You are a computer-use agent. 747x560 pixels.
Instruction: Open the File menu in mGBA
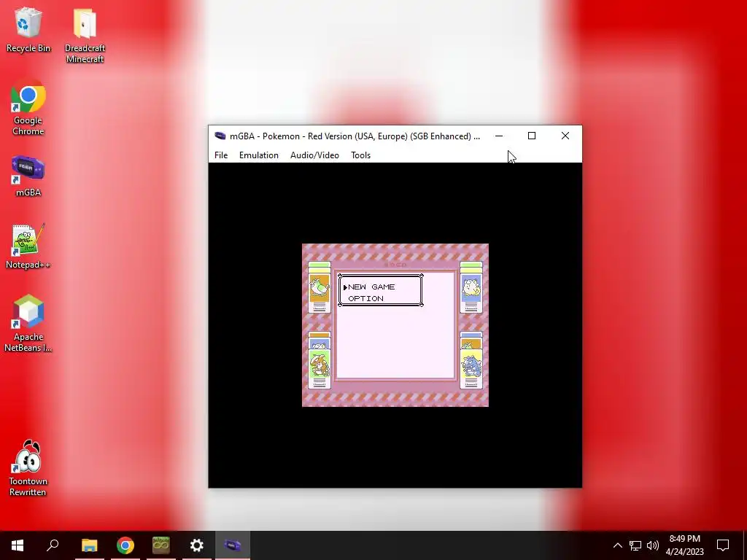tap(221, 155)
